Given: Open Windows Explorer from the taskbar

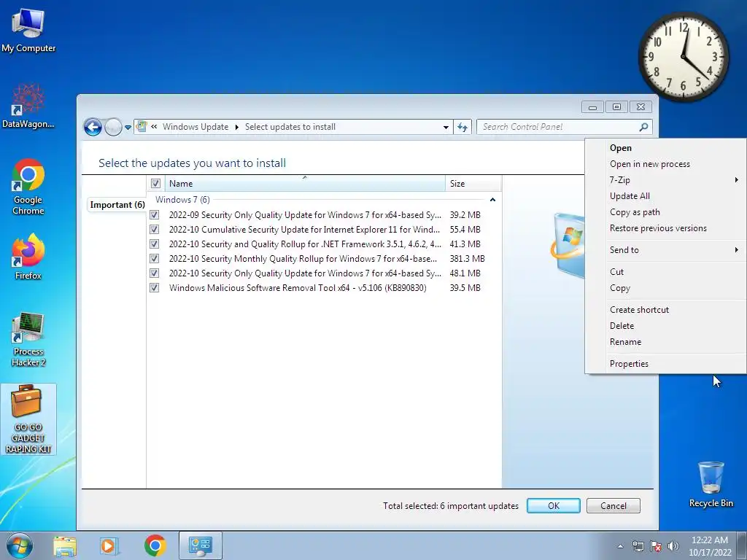Looking at the screenshot, I should pos(65,546).
